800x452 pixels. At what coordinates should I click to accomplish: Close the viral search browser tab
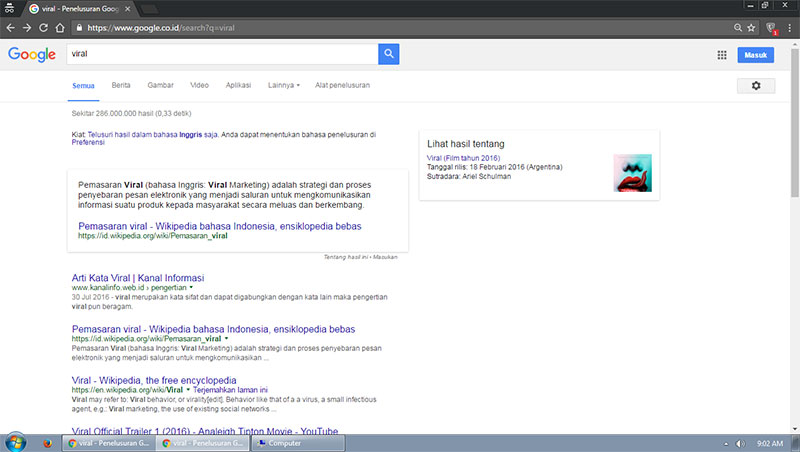click(128, 9)
